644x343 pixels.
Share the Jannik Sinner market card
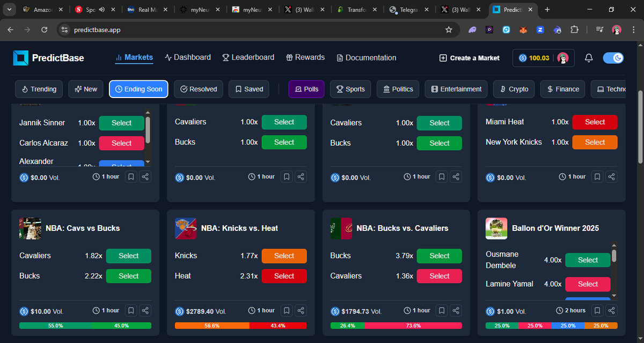(145, 176)
